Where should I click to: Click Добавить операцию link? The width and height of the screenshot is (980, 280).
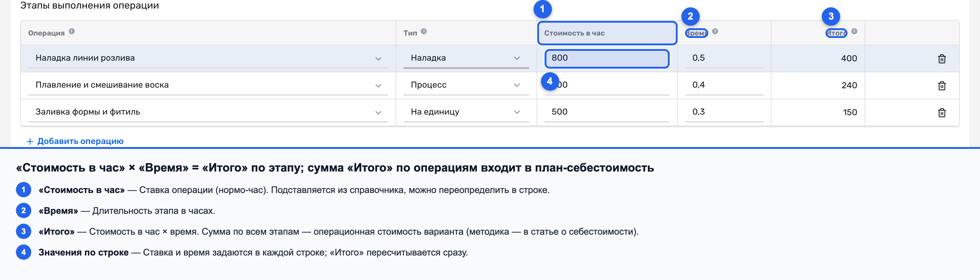[x=75, y=141]
